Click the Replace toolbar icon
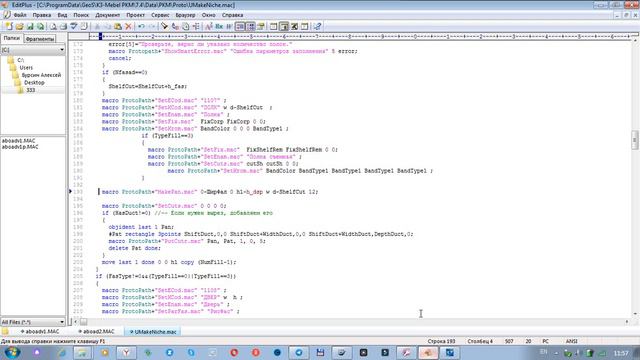The width and height of the screenshot is (640, 360). tap(175, 26)
